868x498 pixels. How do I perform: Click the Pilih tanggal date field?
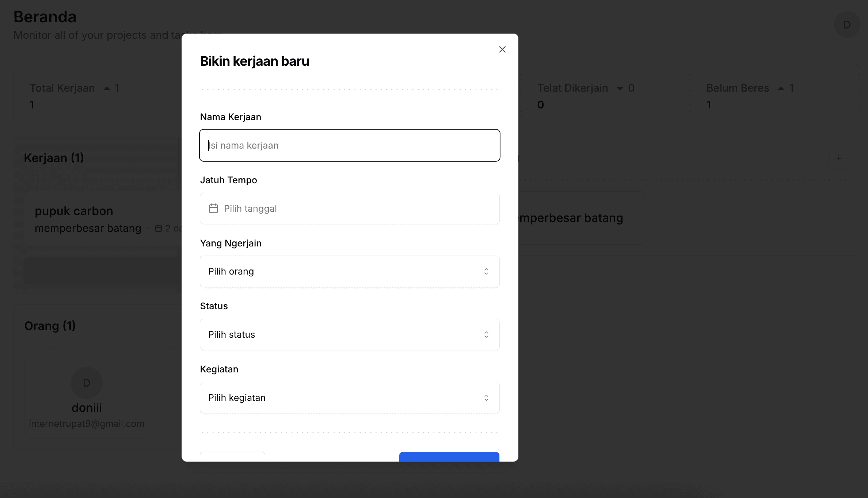[x=349, y=208]
